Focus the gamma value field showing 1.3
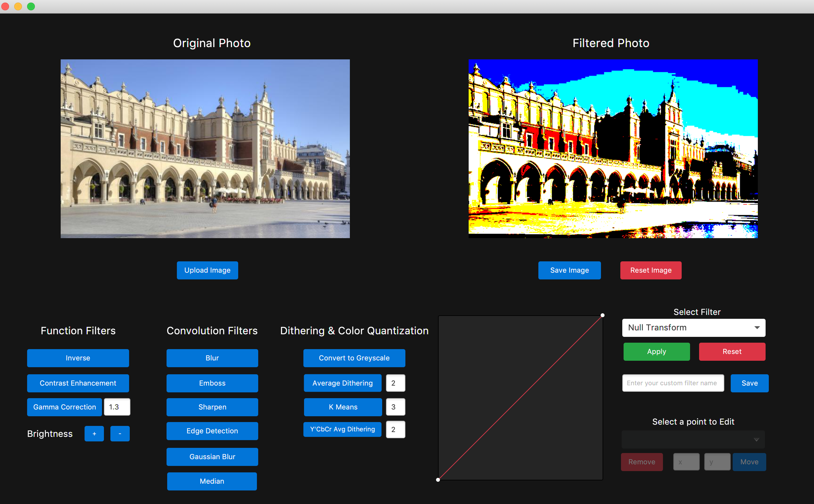 [117, 407]
